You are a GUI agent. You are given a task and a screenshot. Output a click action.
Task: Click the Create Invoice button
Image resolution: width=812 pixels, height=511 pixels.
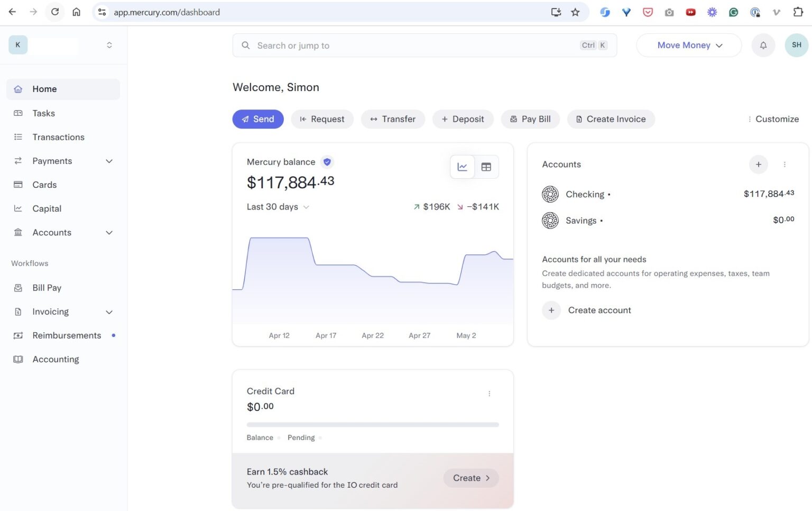coord(611,119)
